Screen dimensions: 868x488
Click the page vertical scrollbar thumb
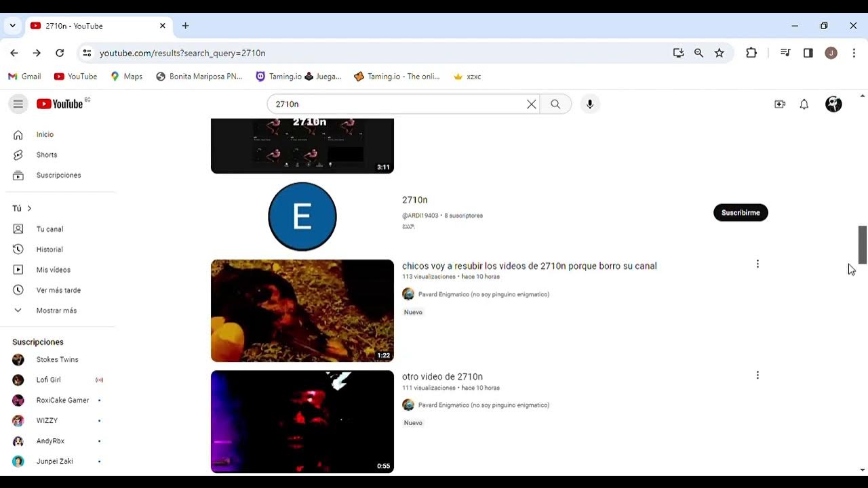click(863, 245)
